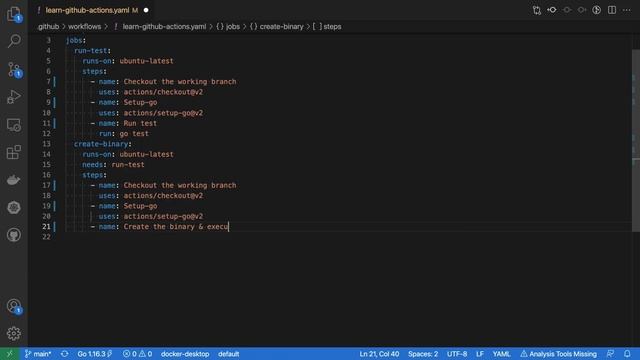Click the editor vertical scrollbar
The image size is (640, 360).
(x=636, y=141)
